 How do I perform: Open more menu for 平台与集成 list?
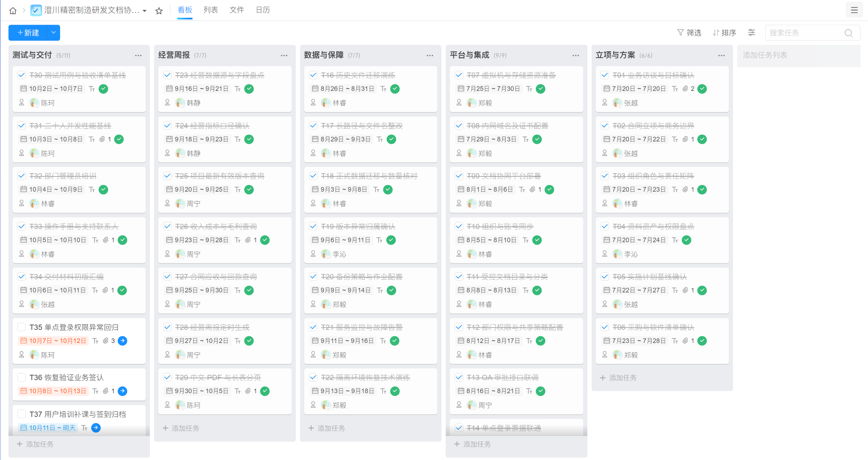point(576,56)
